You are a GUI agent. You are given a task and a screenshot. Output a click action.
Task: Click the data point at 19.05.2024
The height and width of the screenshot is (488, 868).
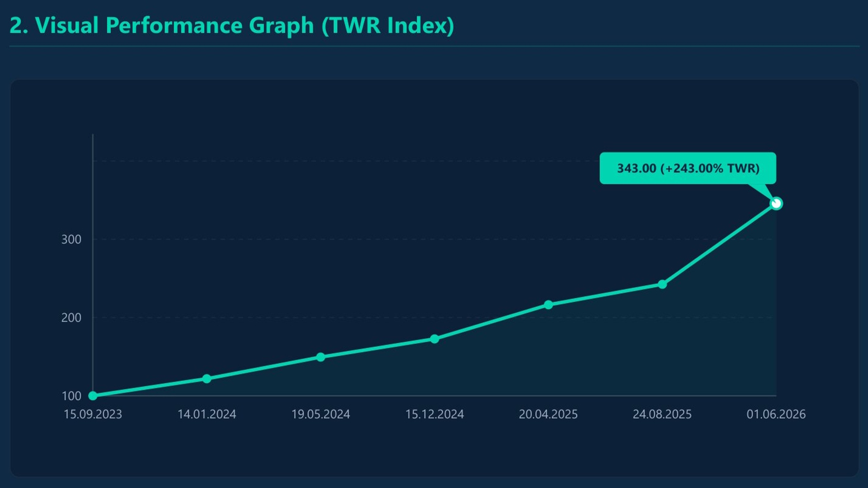321,357
